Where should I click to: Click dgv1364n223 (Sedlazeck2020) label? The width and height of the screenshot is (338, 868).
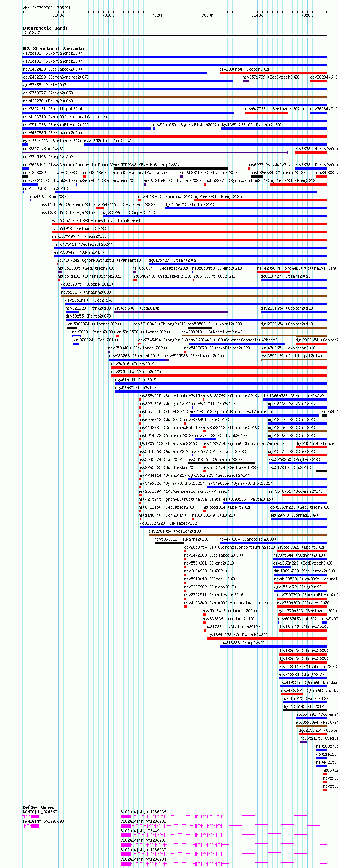[237, 635]
